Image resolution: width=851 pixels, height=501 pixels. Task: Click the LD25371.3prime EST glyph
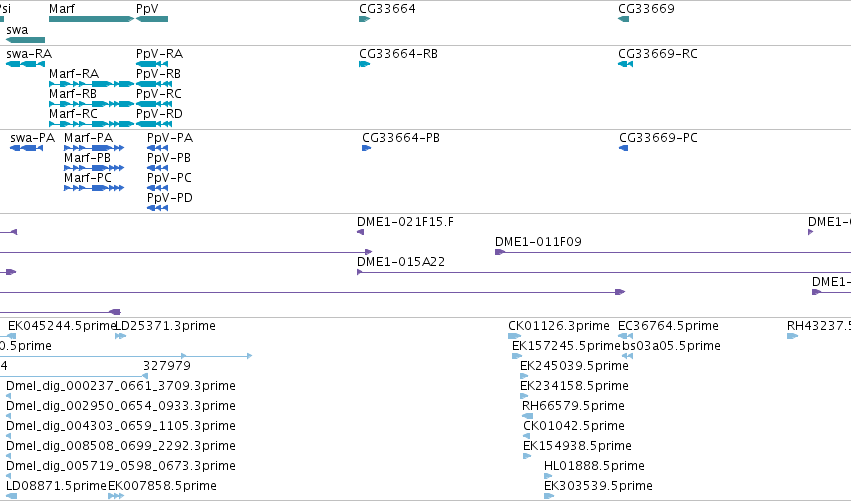(120, 336)
